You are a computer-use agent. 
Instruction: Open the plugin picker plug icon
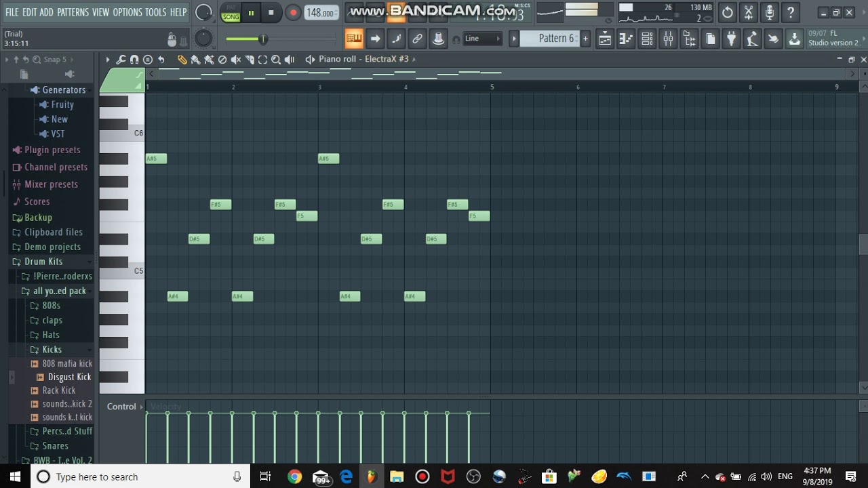pos(731,39)
